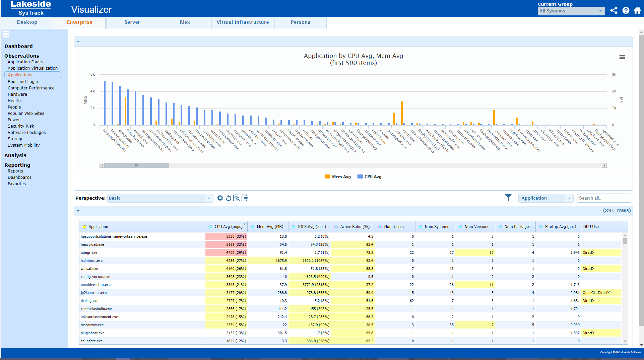The width and height of the screenshot is (644, 360).
Task: Select the Enterprise tab
Action: tap(80, 22)
